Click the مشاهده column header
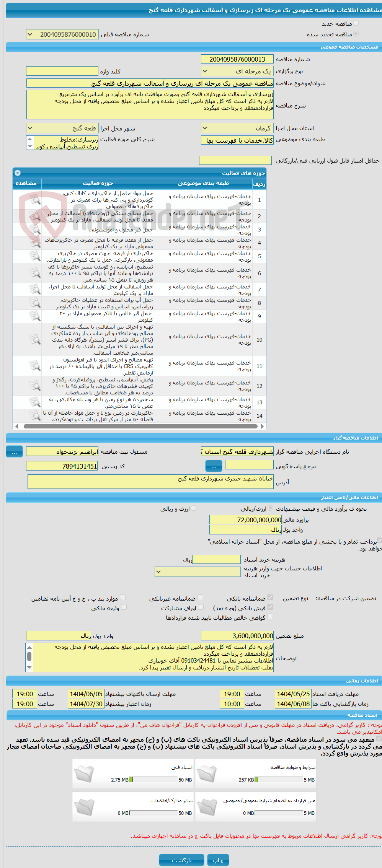 point(26,184)
